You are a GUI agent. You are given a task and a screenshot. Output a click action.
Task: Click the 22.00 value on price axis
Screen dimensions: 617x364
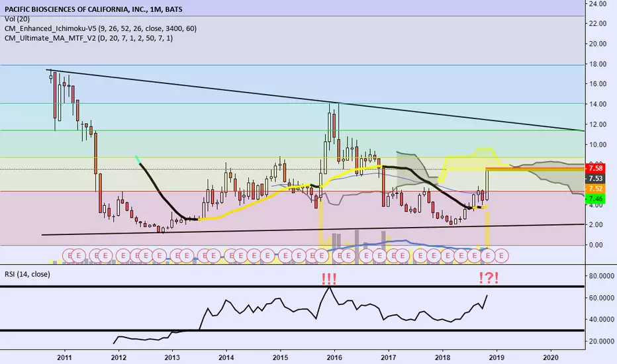[x=598, y=24]
